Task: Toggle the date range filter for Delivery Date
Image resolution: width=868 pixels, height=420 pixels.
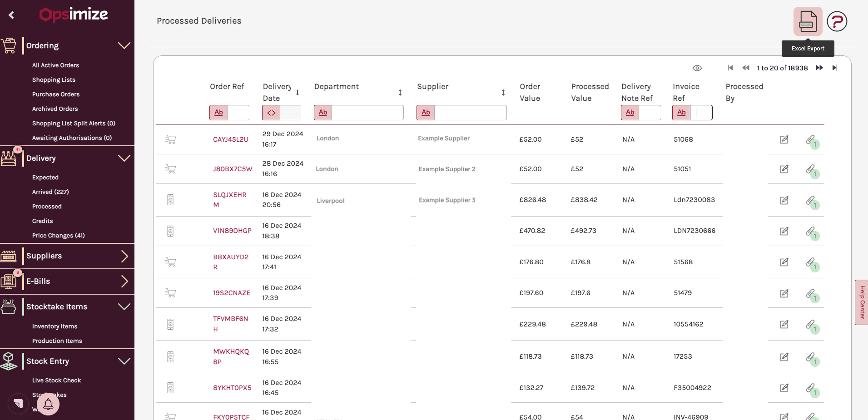Action: tap(271, 113)
